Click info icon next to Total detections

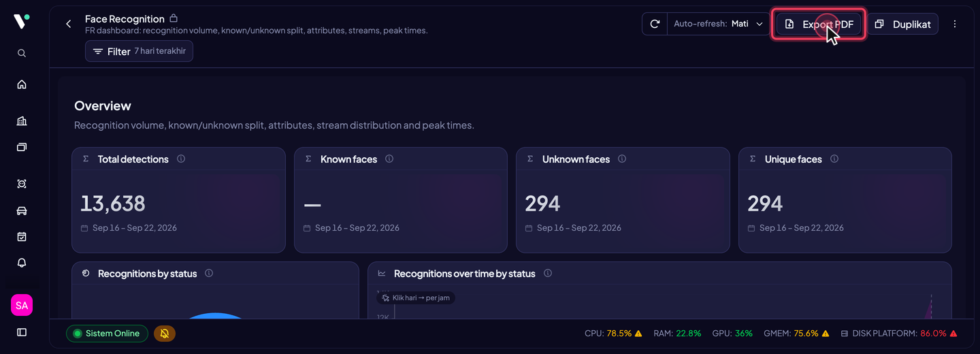pyautogui.click(x=181, y=159)
